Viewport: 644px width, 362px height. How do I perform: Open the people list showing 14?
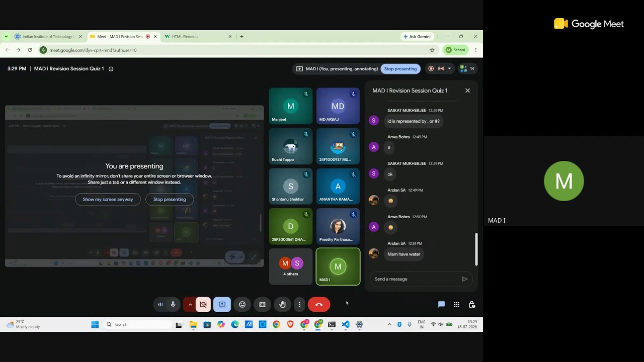[x=467, y=68]
